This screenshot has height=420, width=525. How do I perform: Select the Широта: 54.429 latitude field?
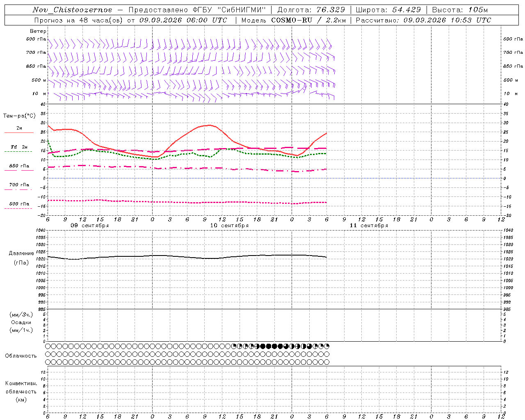point(388,10)
